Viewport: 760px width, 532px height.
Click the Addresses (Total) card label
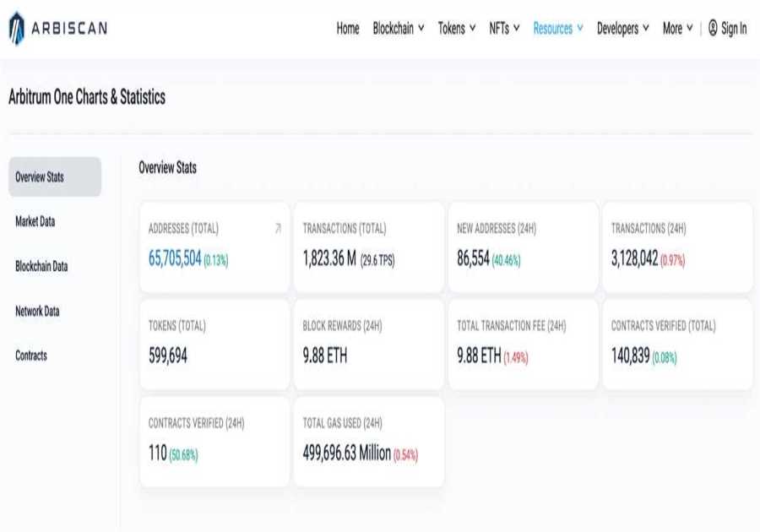click(183, 228)
